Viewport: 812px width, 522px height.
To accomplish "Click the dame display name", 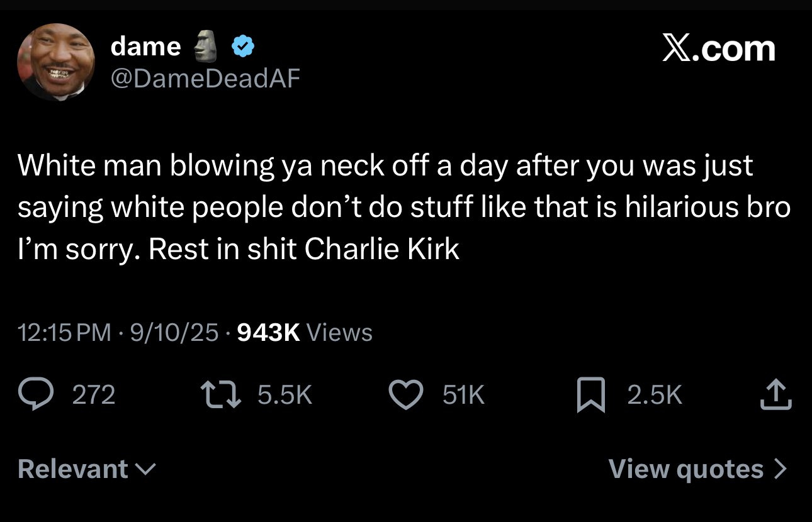I will [x=146, y=47].
